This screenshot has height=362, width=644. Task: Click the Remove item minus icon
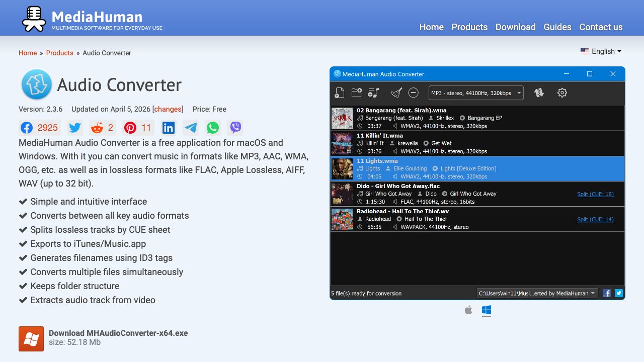tap(413, 93)
